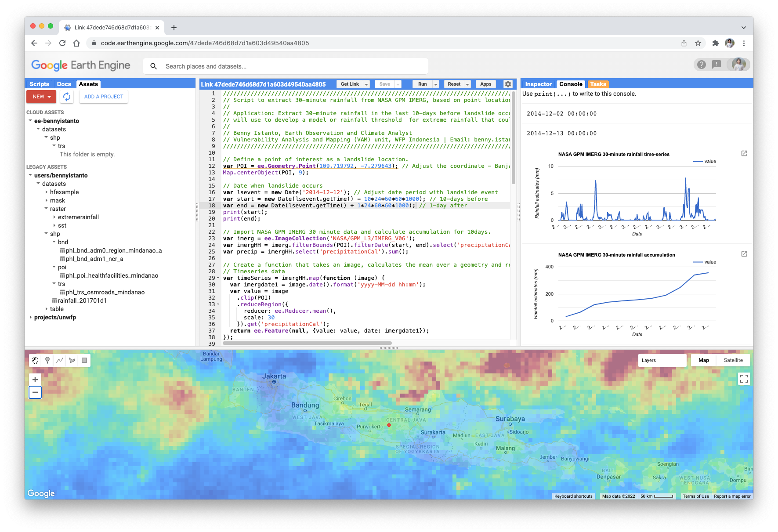Activate the draw polygon shape tool
Viewport: 778px width, 532px height.
[72, 360]
